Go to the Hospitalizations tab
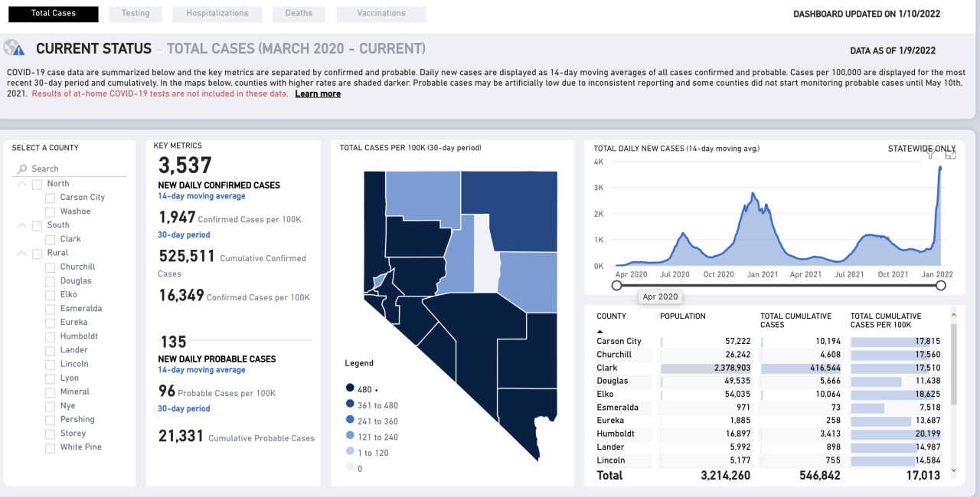This screenshot has width=980, height=498. point(217,14)
